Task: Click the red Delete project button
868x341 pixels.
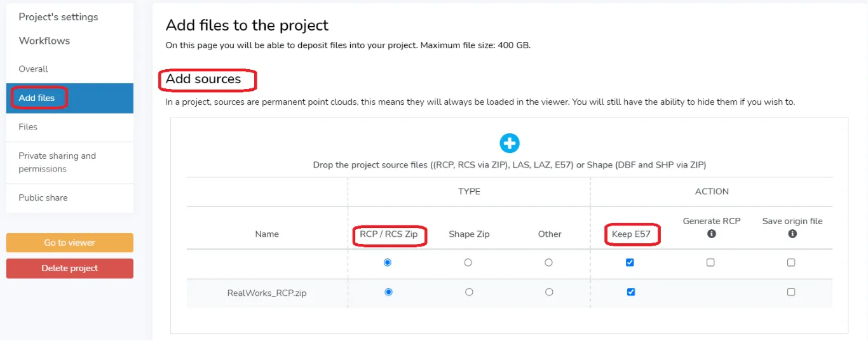Action: (70, 268)
